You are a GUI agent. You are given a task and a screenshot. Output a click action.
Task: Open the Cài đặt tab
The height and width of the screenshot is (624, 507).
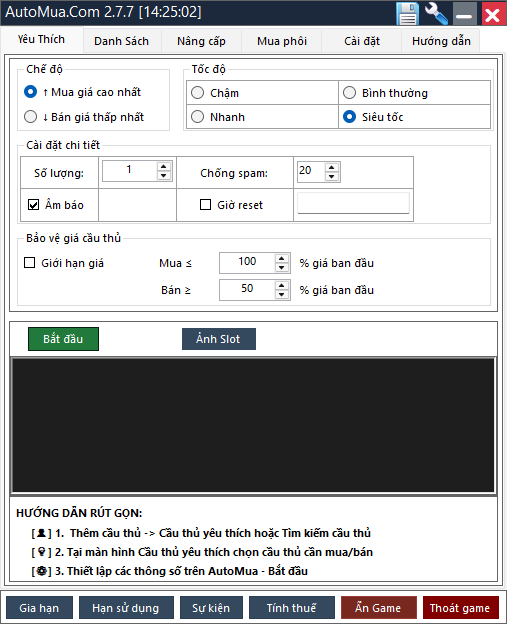tap(362, 41)
